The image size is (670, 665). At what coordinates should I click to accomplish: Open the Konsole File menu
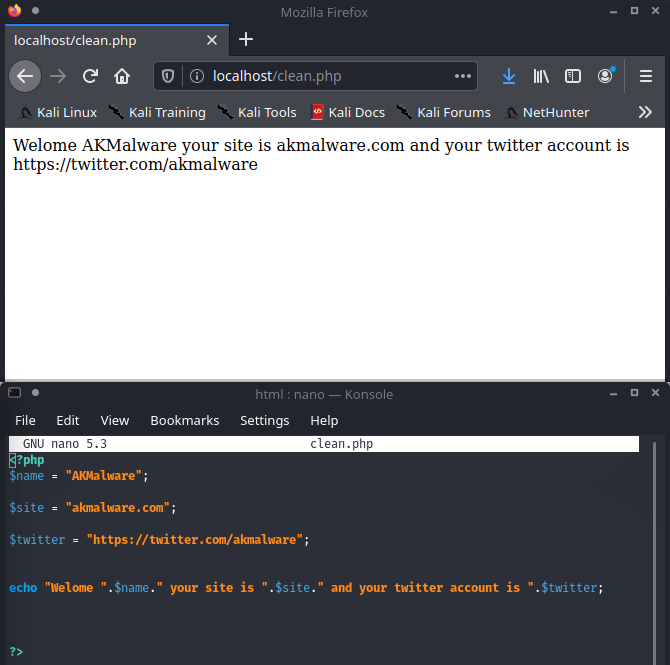pyautogui.click(x=25, y=420)
